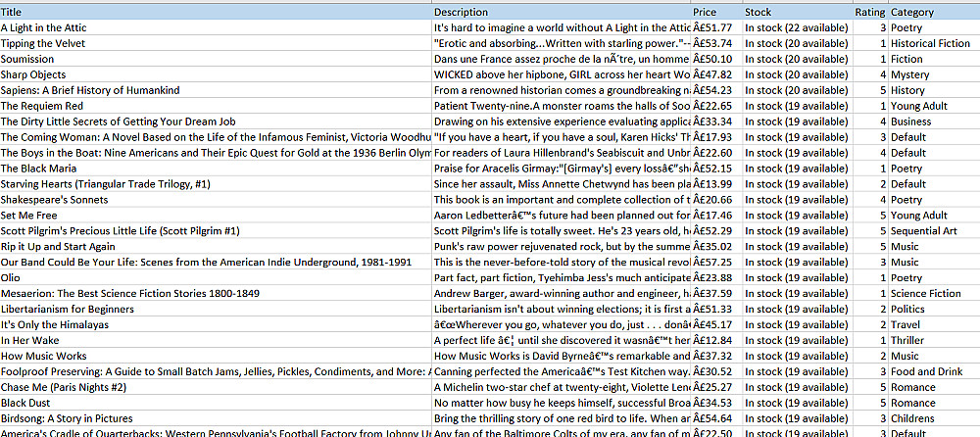980x437 pixels.
Task: Select 'The Black Maria' title cell
Action: coord(216,169)
